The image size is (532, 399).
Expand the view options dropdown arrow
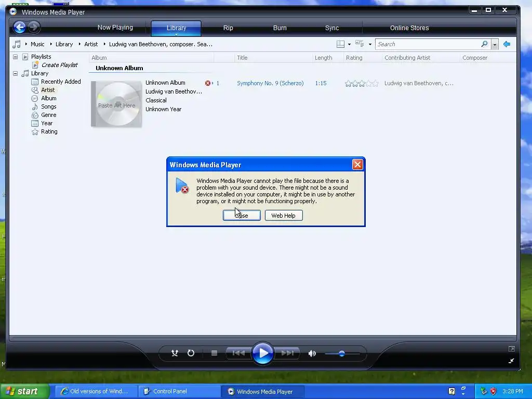(370, 45)
